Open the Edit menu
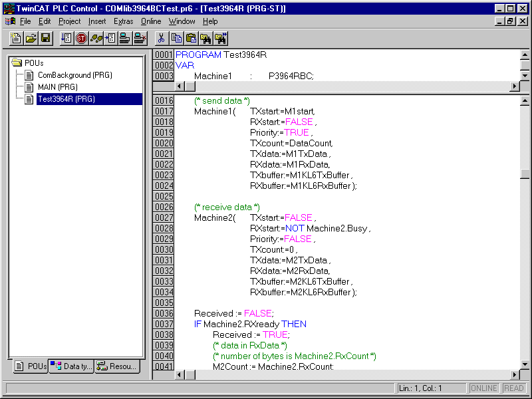Viewport: 532px width, 399px height. pos(45,21)
